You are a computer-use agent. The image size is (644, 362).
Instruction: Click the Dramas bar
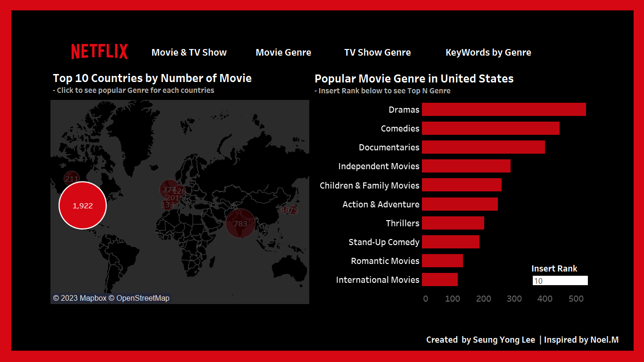[504, 109]
